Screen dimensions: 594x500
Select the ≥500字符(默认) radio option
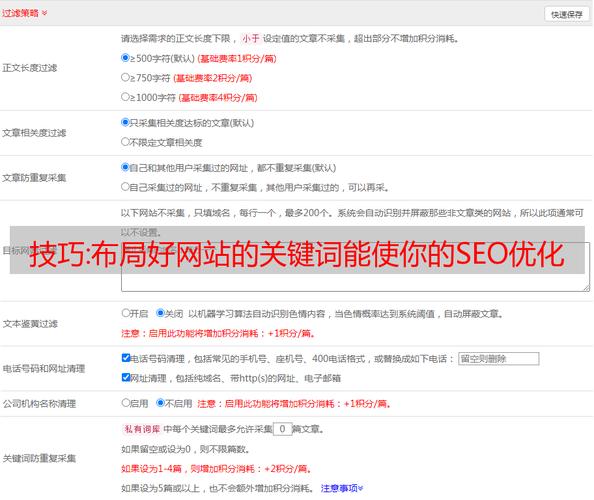[x=125, y=58]
